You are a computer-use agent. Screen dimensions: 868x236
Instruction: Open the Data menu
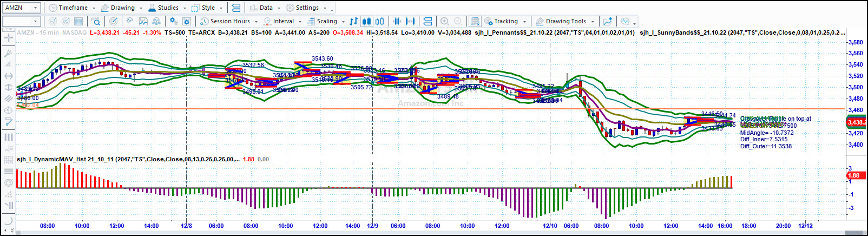pyautogui.click(x=265, y=8)
